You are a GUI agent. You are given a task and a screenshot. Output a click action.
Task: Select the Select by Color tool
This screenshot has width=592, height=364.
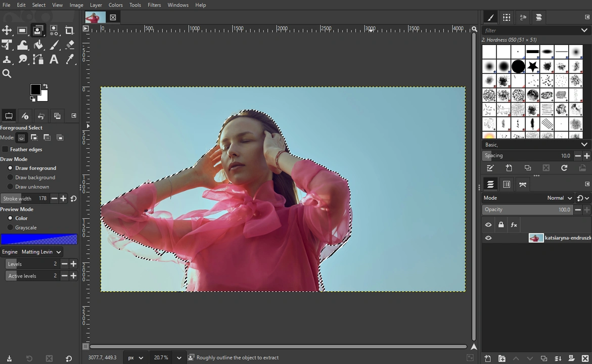click(54, 30)
